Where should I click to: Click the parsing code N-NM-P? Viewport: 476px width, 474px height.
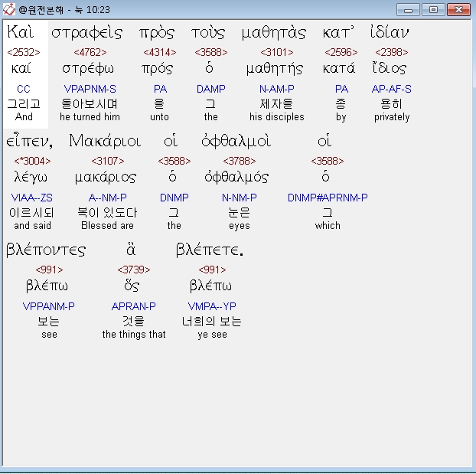tap(240, 198)
